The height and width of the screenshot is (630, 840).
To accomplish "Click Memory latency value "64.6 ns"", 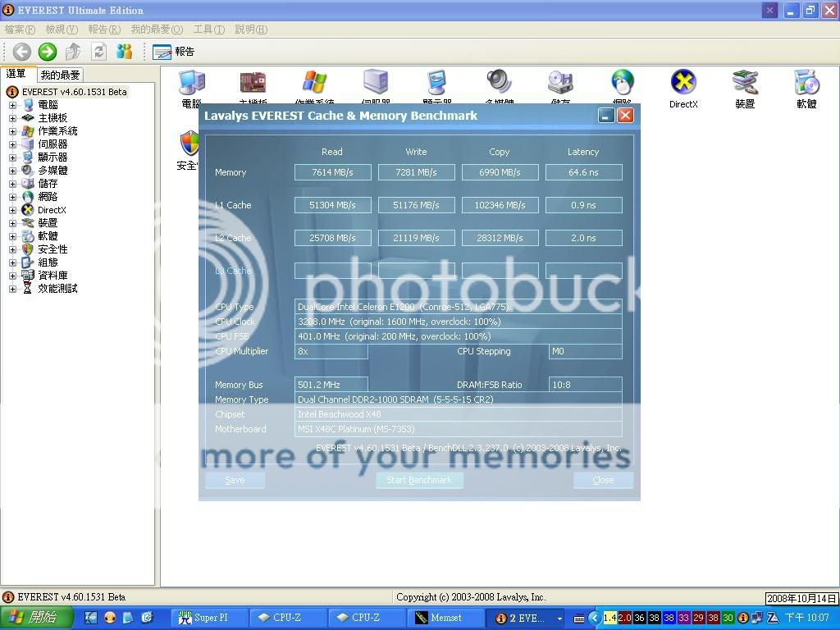I will click(583, 172).
